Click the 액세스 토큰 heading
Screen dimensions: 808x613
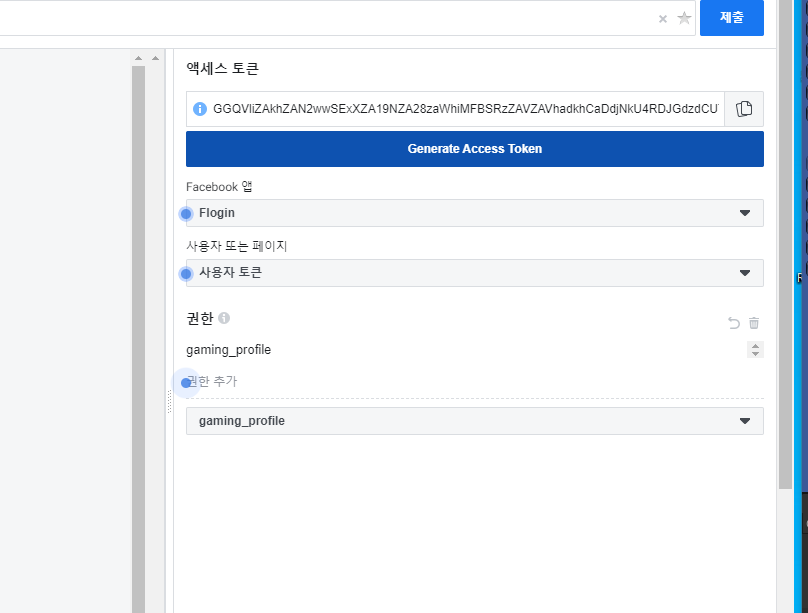(222, 69)
